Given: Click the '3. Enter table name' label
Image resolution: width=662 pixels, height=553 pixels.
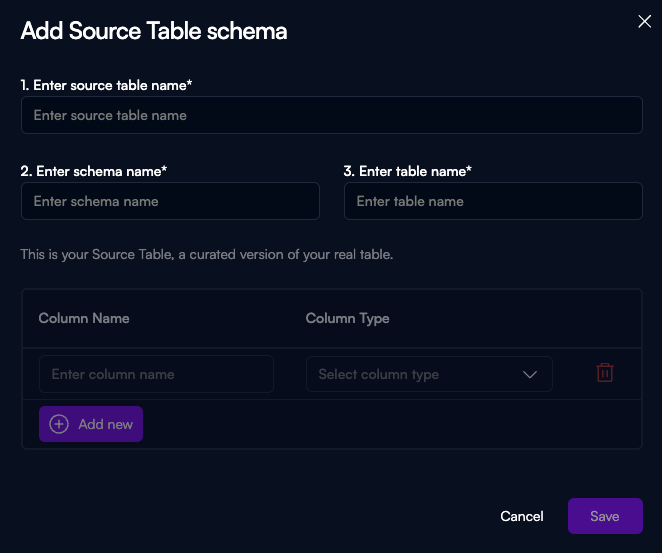Looking at the screenshot, I should (407, 171).
